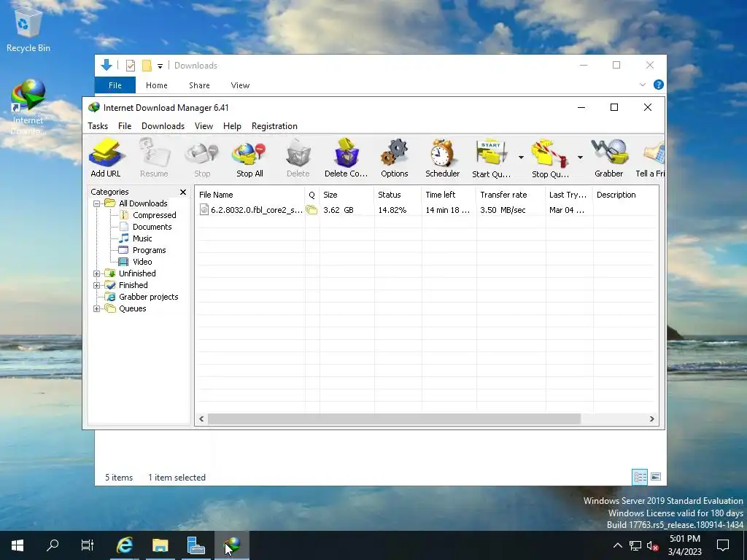Click the Add URL toolbar icon

(x=105, y=158)
